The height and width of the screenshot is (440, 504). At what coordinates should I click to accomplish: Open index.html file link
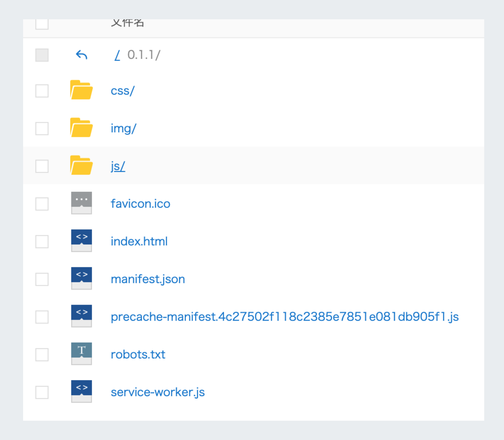click(139, 241)
